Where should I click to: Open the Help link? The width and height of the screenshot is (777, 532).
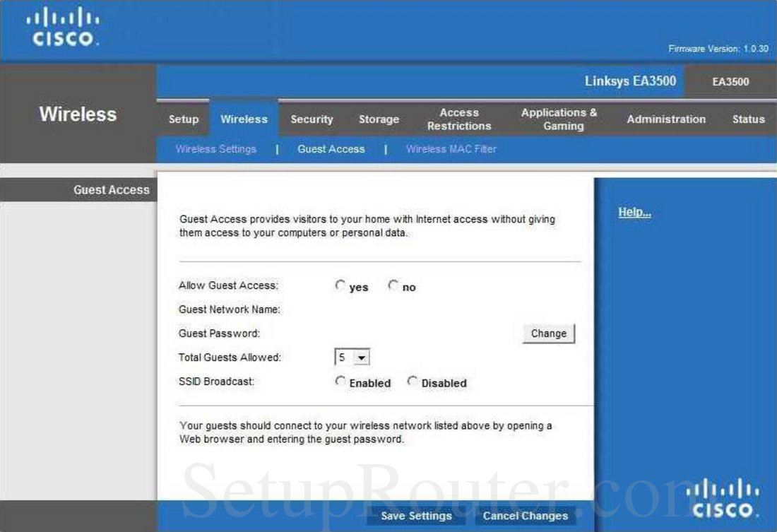click(634, 211)
